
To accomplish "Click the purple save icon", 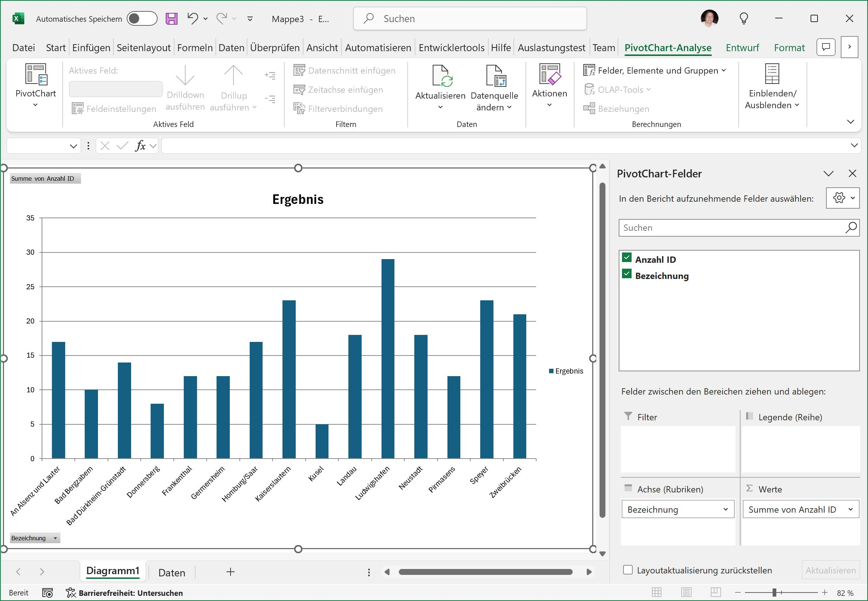I will click(171, 18).
